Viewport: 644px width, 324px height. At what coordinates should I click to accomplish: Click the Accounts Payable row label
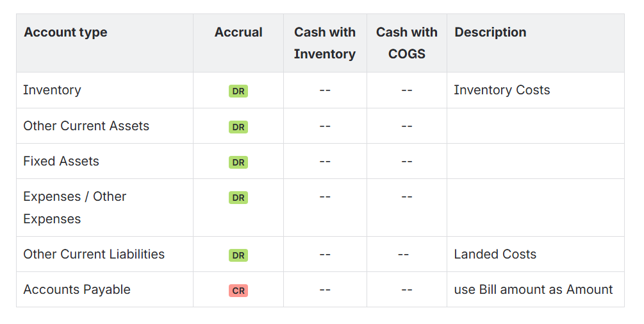[77, 289]
